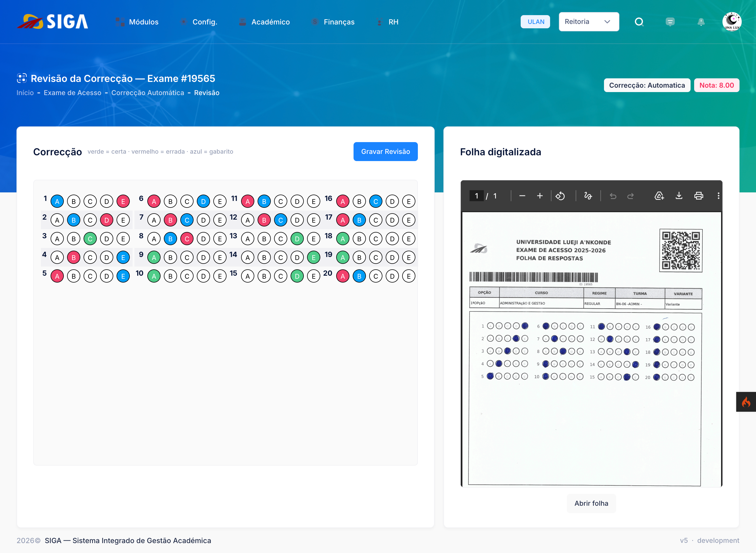The width and height of the screenshot is (756, 553).
Task: Select option B for question 11
Action: [264, 201]
